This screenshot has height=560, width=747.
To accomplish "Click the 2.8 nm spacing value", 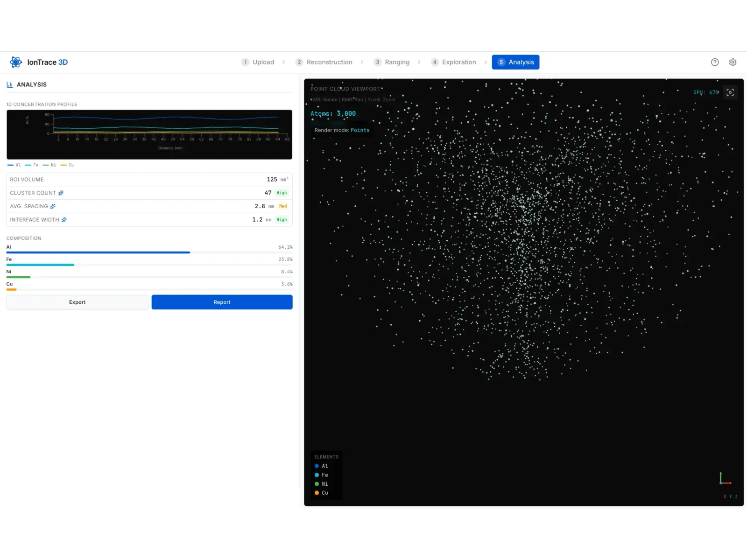I will coord(264,206).
